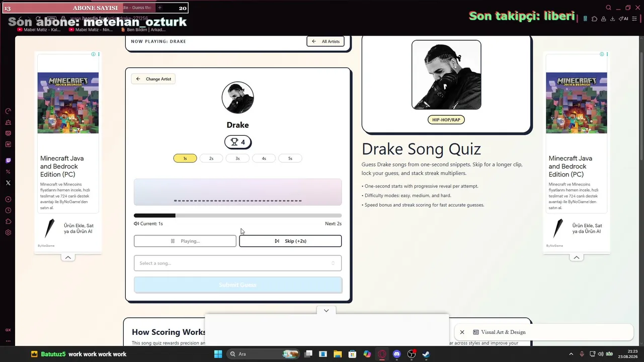
Task: Open sidebar settings gear icon
Action: click(8, 232)
